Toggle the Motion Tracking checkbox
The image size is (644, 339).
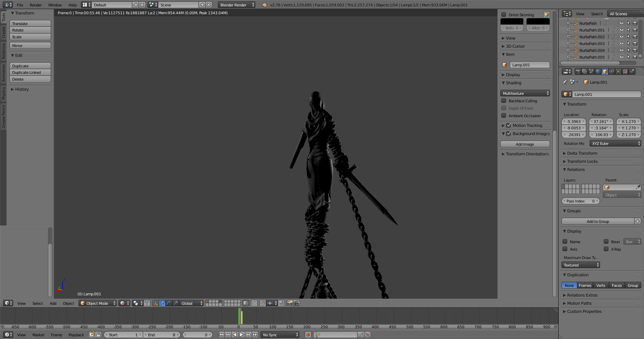coord(508,125)
